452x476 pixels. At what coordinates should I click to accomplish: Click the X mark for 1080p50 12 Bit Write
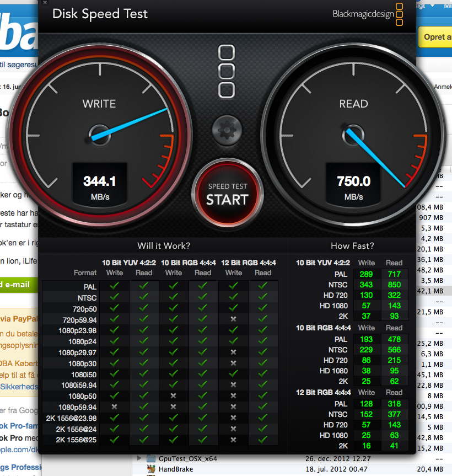pos(233,396)
